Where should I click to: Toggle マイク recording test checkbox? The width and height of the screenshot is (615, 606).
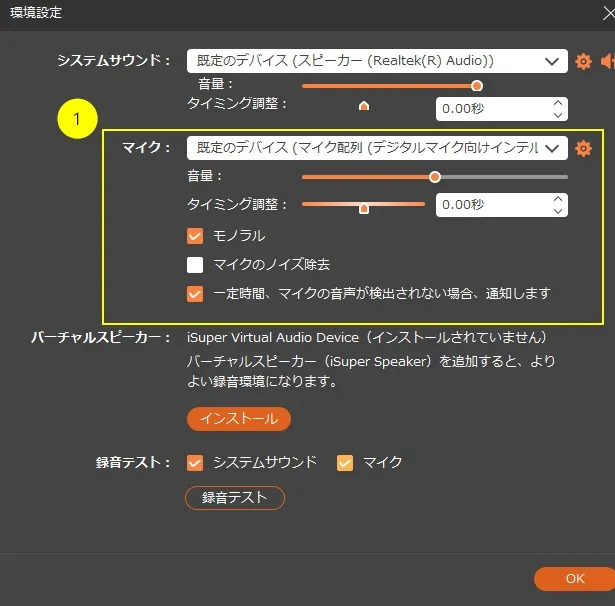coord(345,463)
